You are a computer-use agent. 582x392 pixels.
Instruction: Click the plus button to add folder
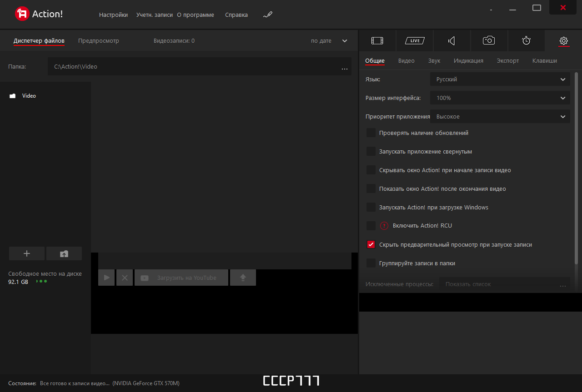click(x=27, y=253)
